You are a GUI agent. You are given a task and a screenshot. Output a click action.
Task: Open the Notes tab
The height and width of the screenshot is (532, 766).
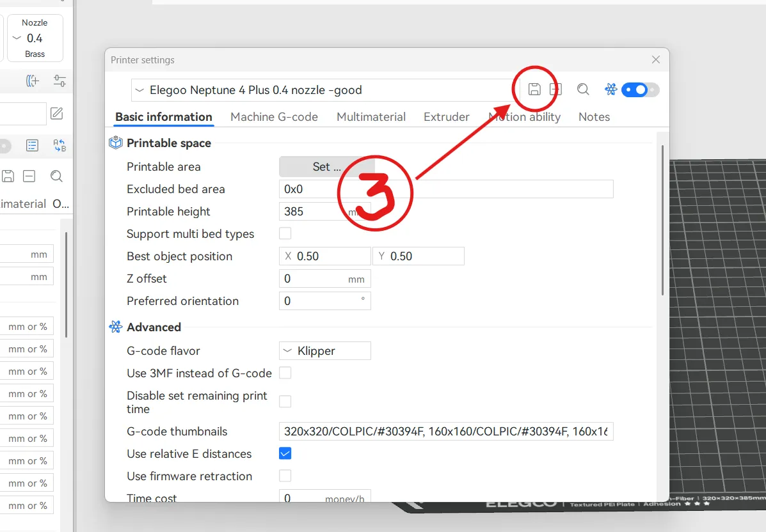(x=594, y=117)
